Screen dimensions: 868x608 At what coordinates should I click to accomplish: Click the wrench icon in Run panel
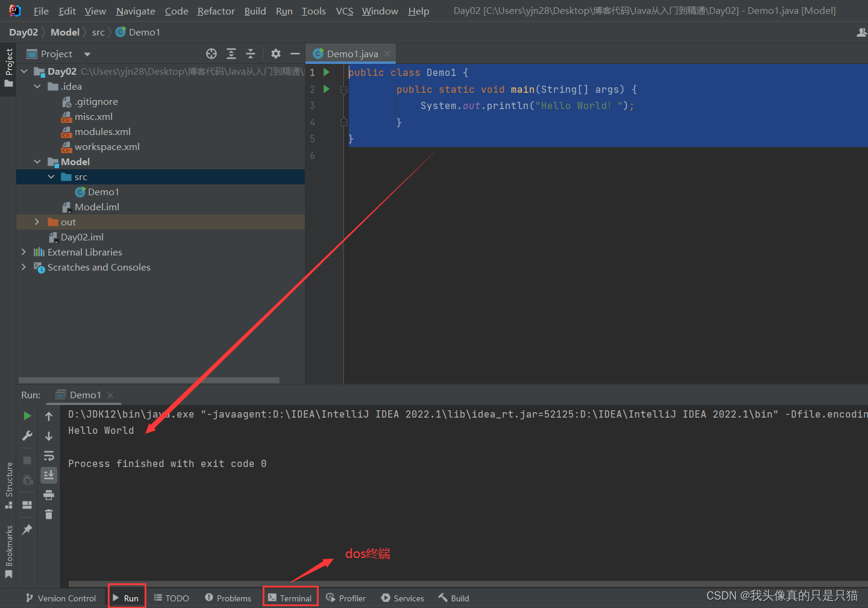(27, 436)
